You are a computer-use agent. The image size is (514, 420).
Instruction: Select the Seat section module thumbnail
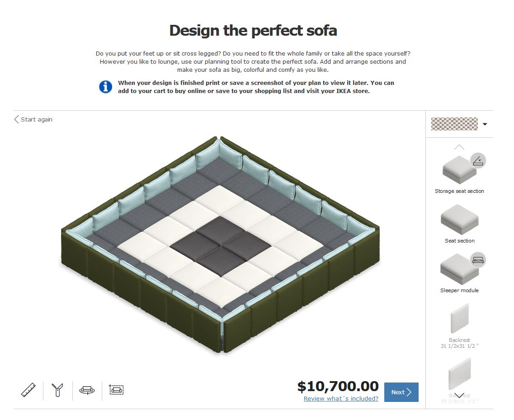pos(459,220)
